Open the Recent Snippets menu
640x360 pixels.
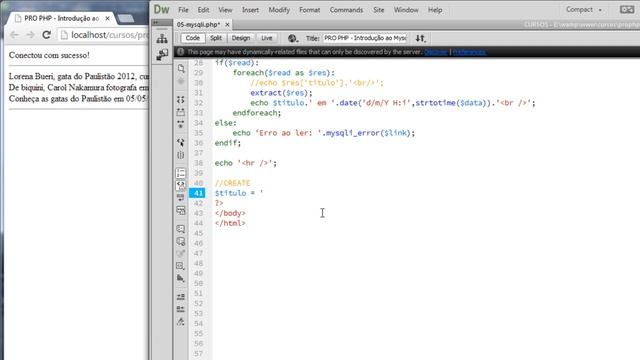[x=181, y=266]
